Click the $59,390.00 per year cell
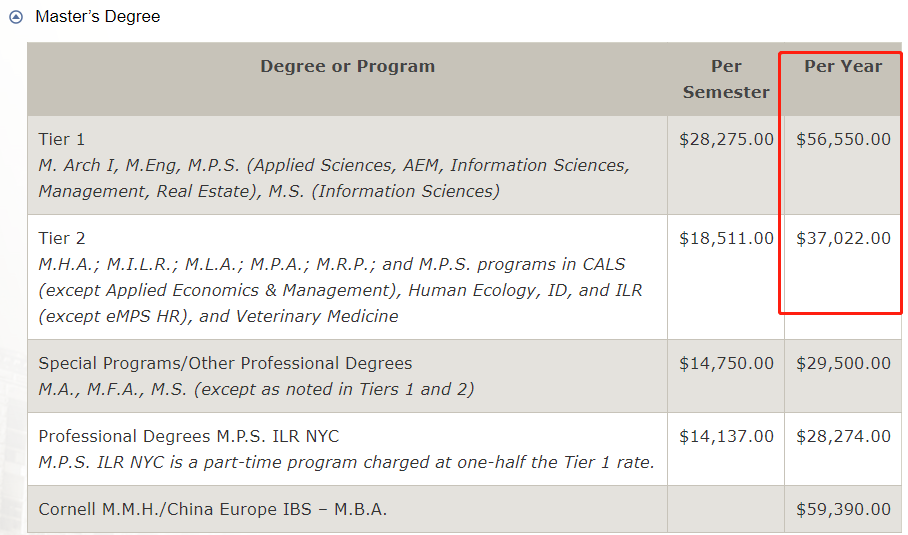 pos(843,509)
